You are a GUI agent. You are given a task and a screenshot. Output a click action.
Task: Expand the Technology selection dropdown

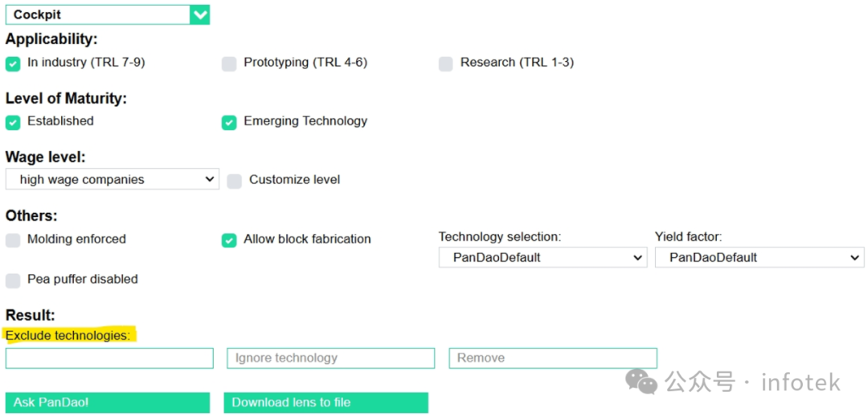tap(542, 258)
